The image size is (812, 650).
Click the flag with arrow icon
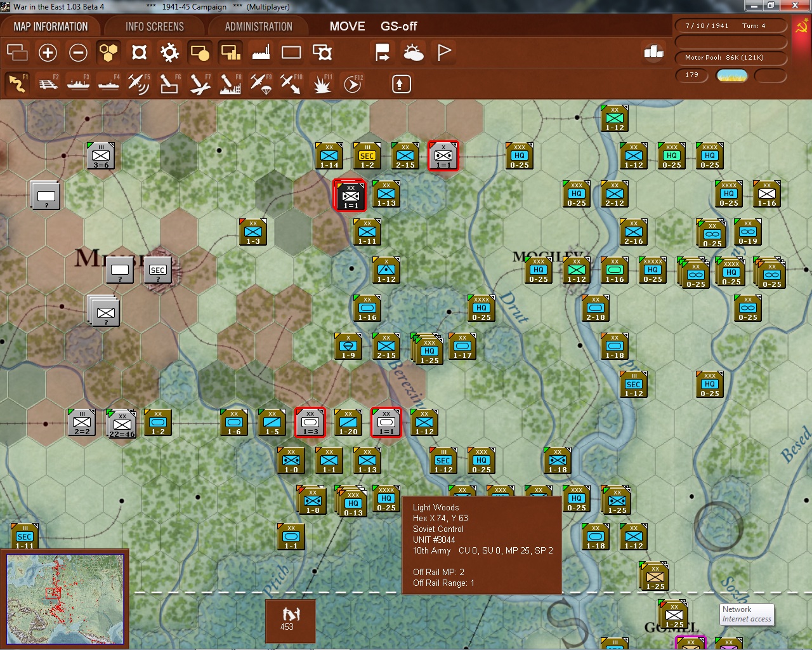coord(383,52)
